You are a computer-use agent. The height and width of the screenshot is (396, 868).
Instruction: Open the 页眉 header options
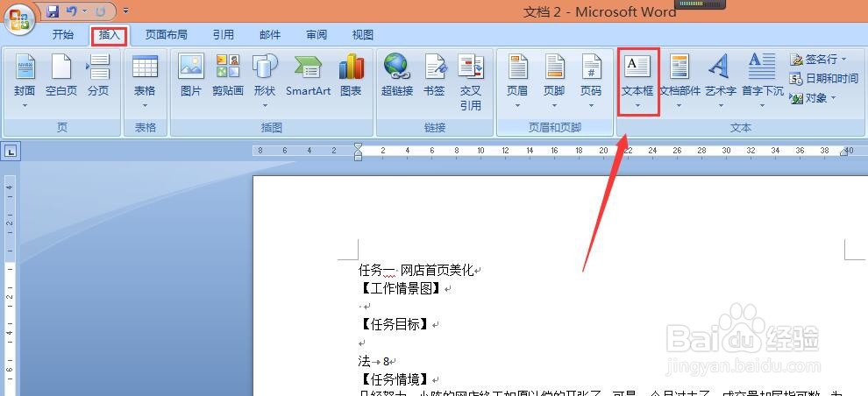[517, 81]
